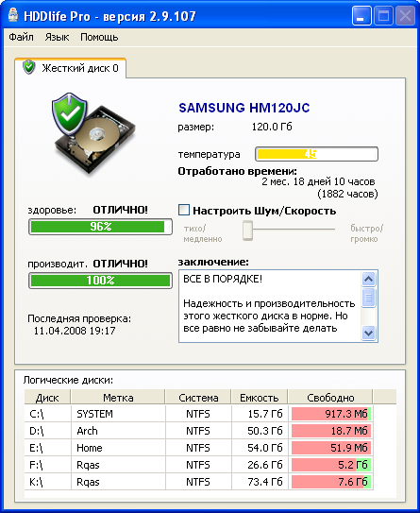Select the D:\ drive row
This screenshot has width=420, height=513.
pos(199,431)
